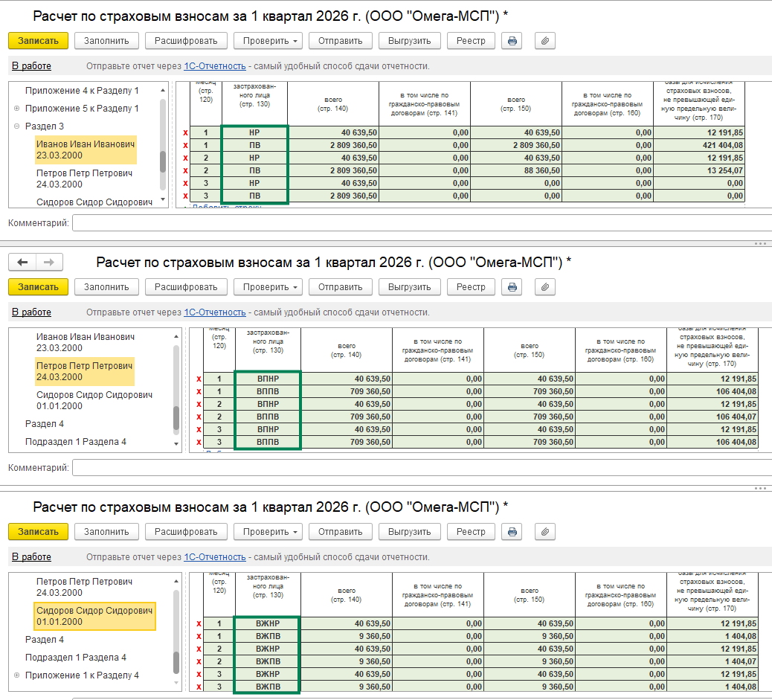
Task: Select Приложение 4 к Разделу 1 in tree
Action: [x=82, y=91]
